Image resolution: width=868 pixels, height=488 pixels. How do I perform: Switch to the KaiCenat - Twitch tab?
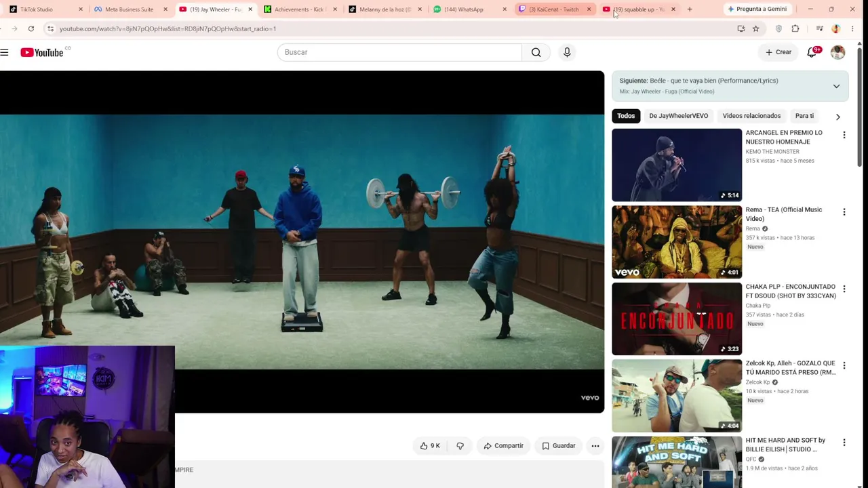[x=553, y=9]
